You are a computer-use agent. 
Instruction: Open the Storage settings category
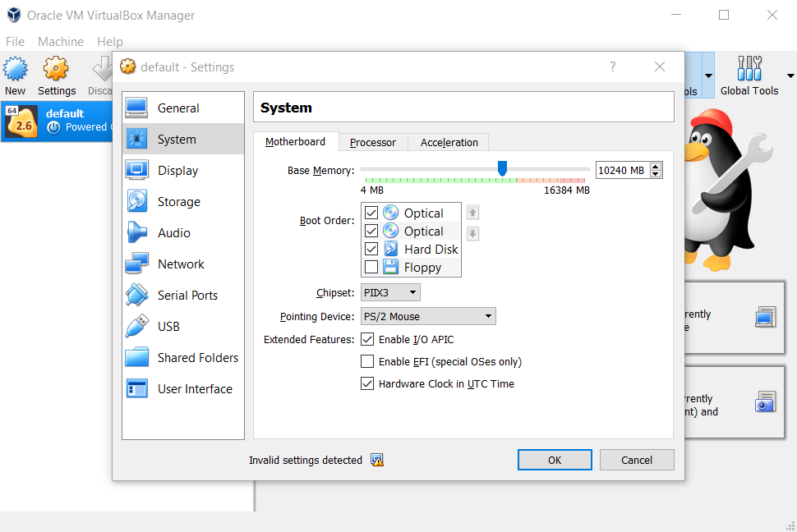(183, 201)
